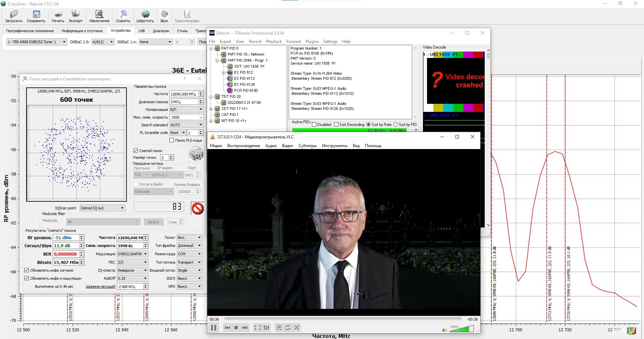Click the Сканить (Scan) magnifier icon

tap(123, 14)
